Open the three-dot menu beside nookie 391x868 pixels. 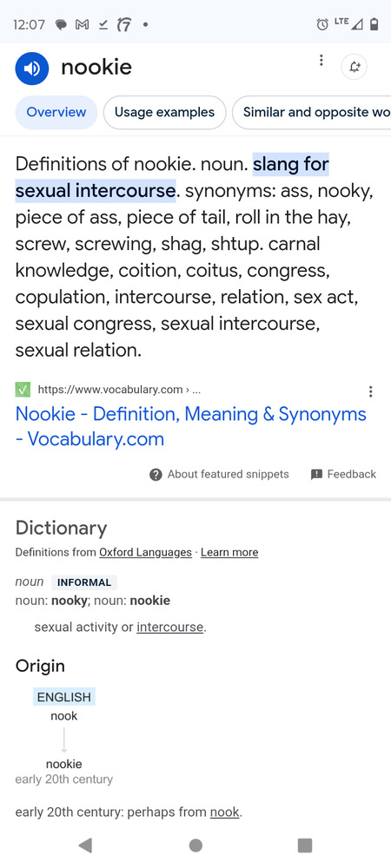pyautogui.click(x=321, y=61)
